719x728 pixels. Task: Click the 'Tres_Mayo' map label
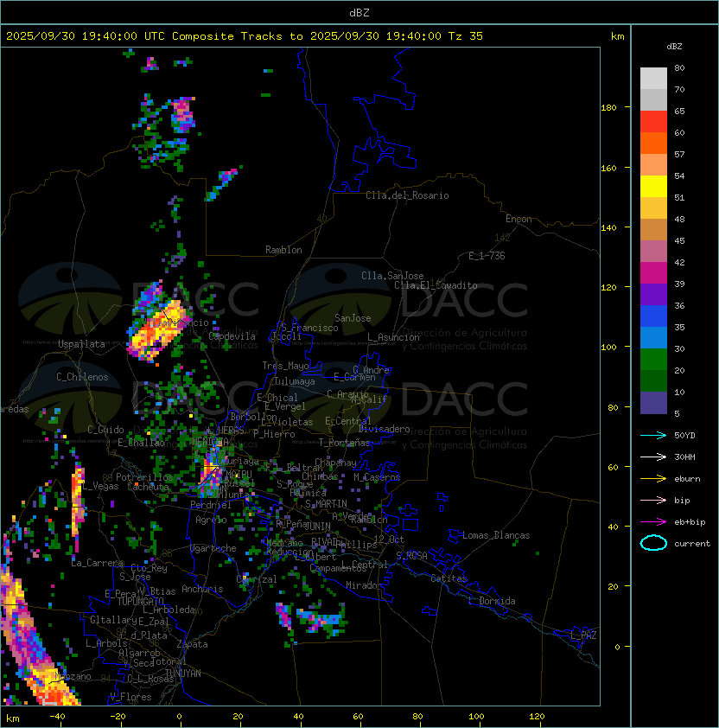click(285, 366)
